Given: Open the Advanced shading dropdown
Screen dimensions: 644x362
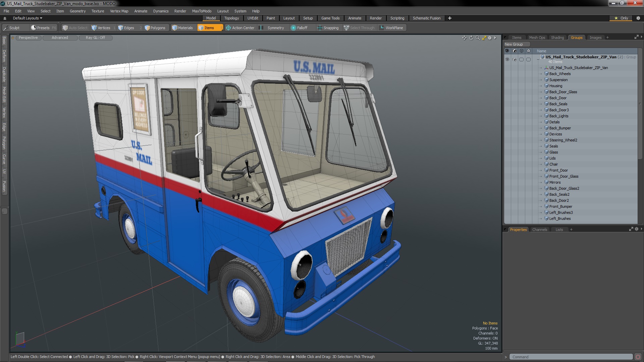Looking at the screenshot, I should (x=60, y=38).
